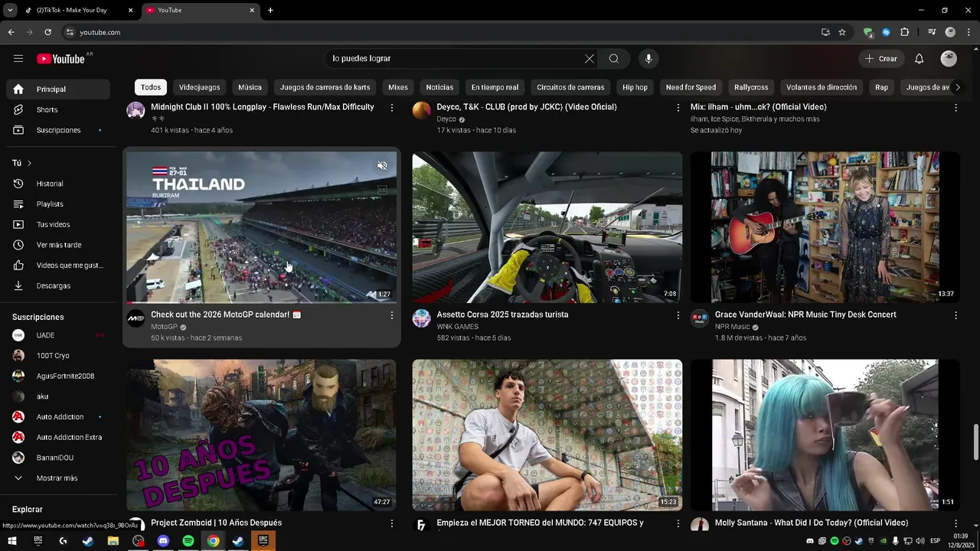Click the Windows Start button

tap(12, 541)
